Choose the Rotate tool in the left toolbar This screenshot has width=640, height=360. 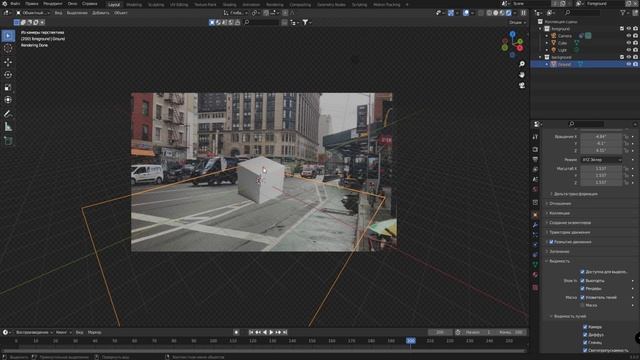click(x=8, y=75)
